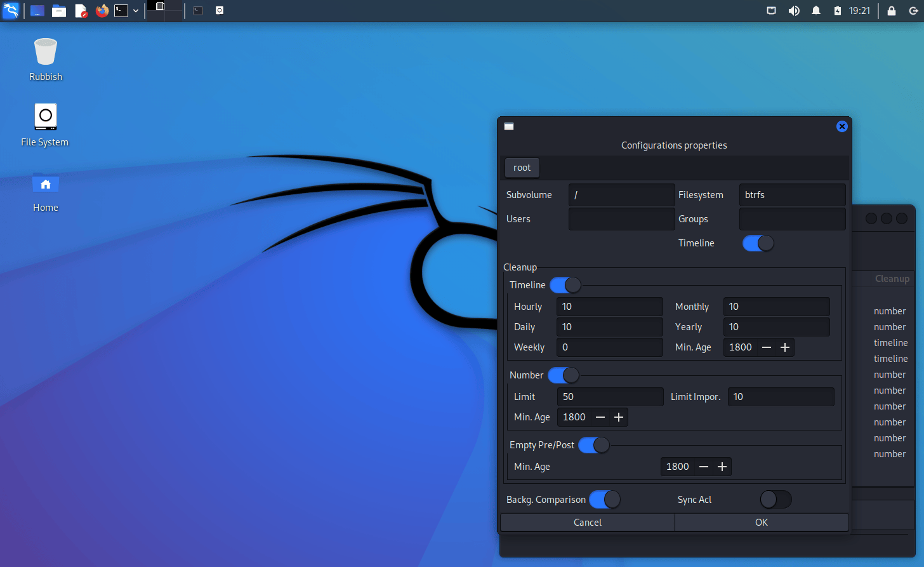Click the Hourly value input field
Viewport: 924px width, 567px height.
pos(609,307)
